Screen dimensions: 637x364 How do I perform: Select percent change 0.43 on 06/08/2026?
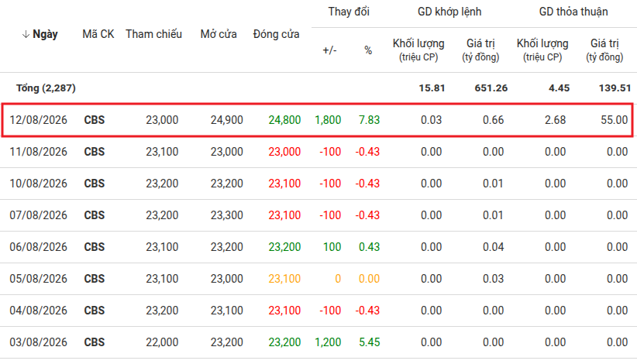click(x=370, y=247)
